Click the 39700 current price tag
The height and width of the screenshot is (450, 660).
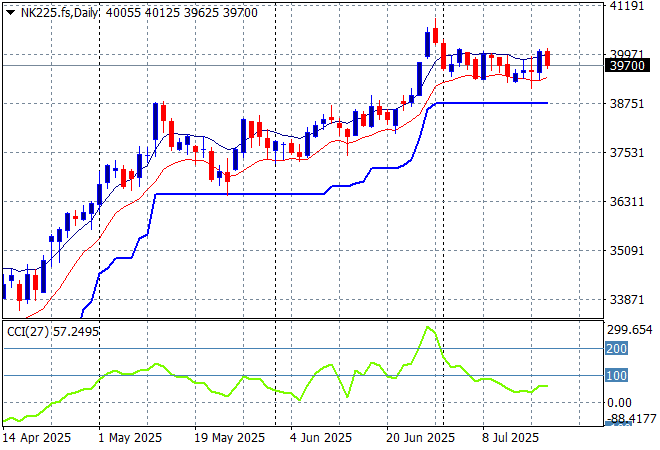pos(626,65)
